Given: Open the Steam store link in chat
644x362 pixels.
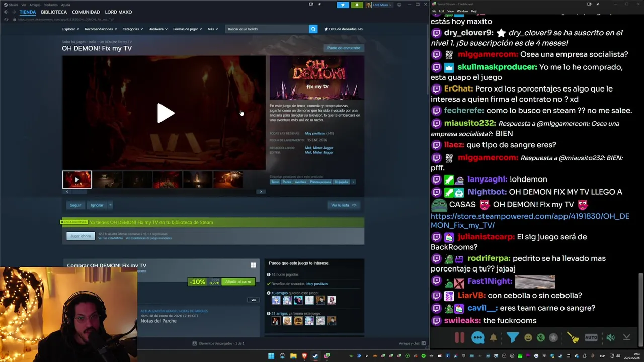Looking at the screenshot, I should pyautogui.click(x=530, y=221).
